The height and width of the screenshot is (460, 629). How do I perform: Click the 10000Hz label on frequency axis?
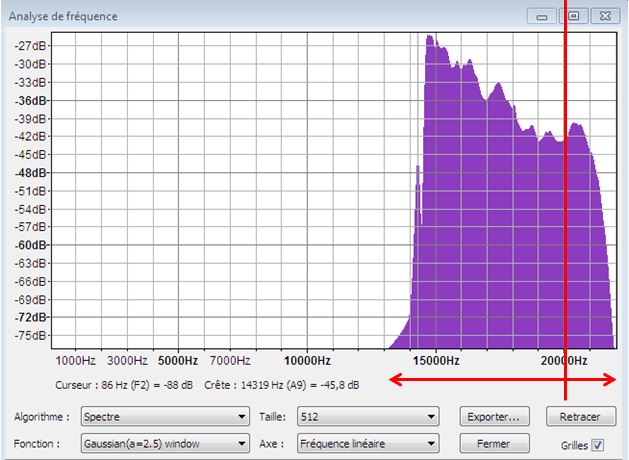(307, 360)
